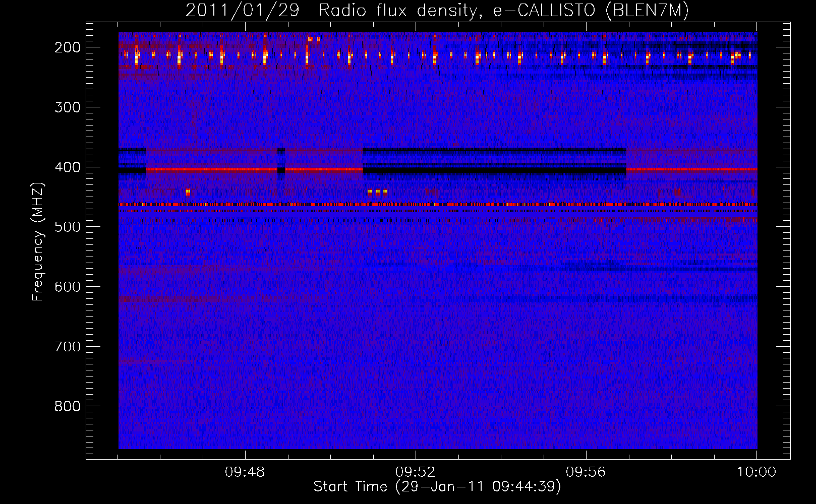Click the 400 frequency tick label
The height and width of the screenshot is (504, 816).
coord(68,167)
